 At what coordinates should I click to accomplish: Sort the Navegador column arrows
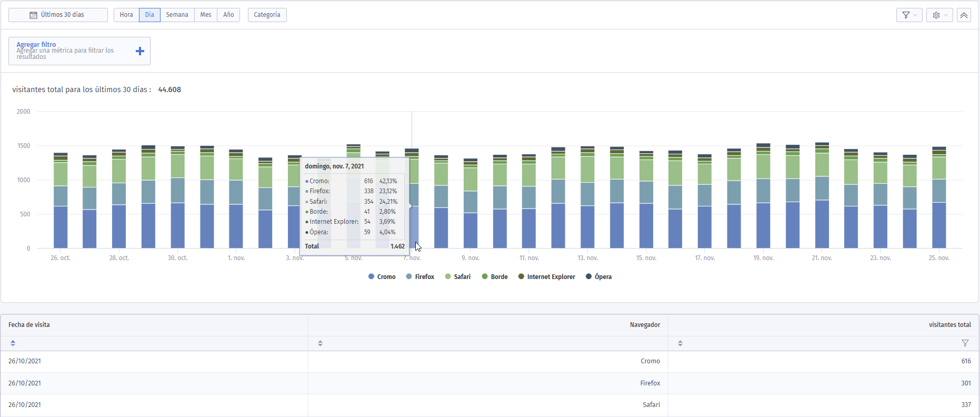tap(320, 343)
